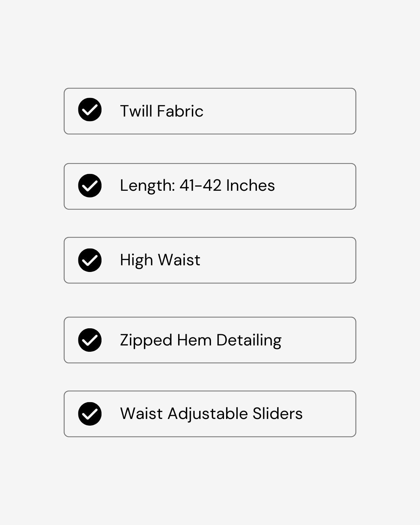Click the word "Fabric"
The image size is (420, 525).
180,111
